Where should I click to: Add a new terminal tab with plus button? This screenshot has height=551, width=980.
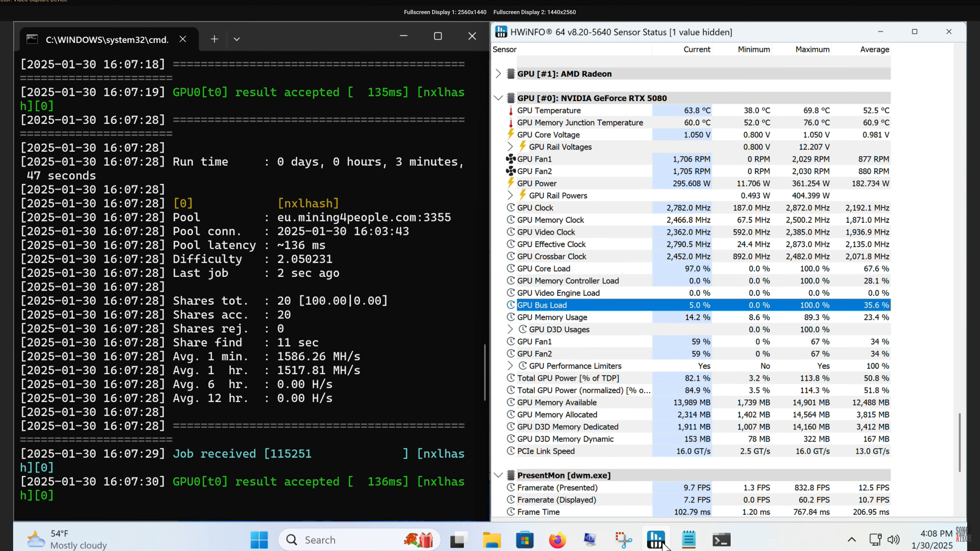pyautogui.click(x=214, y=39)
